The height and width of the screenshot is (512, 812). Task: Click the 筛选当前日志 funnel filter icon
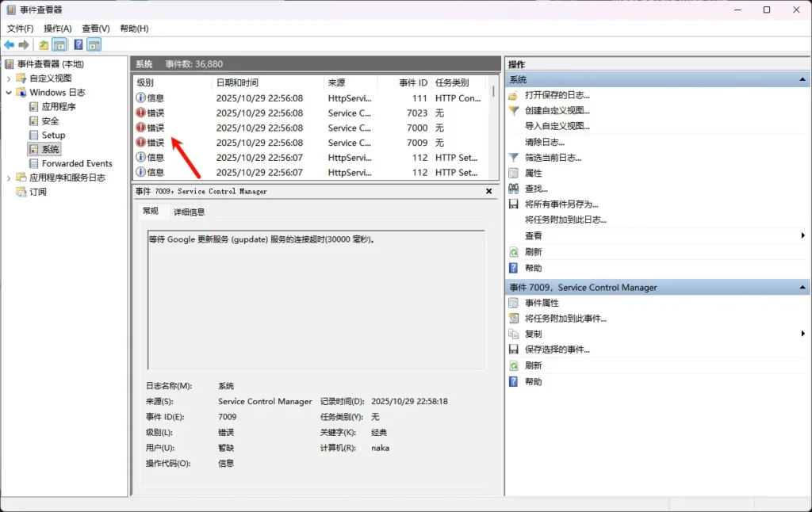(x=514, y=158)
